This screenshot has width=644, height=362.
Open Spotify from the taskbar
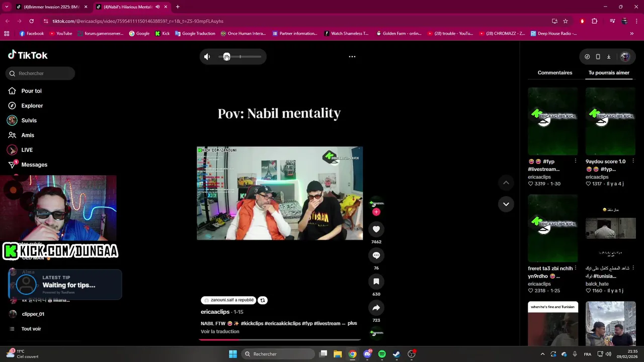(382, 354)
